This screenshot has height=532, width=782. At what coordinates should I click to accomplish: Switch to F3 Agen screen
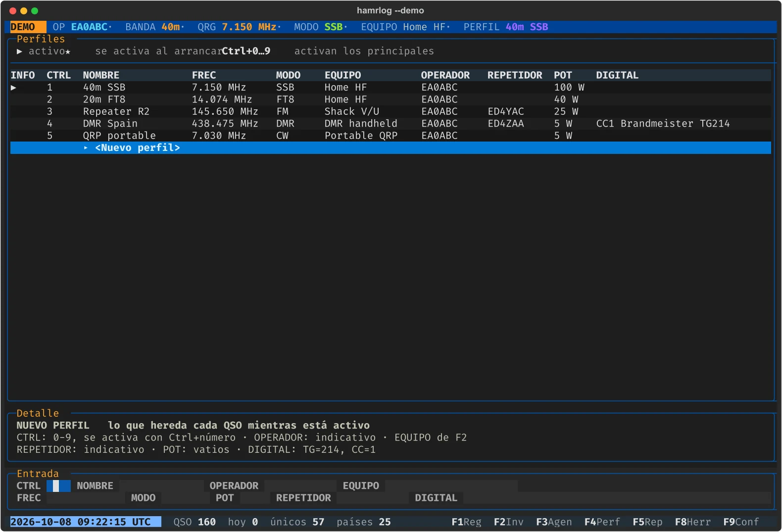coord(554,522)
